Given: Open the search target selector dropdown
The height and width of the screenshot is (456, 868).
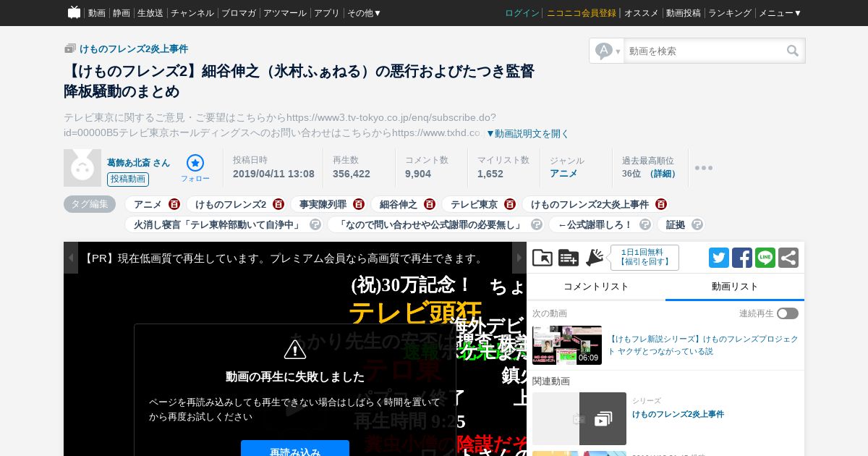Looking at the screenshot, I should click(608, 51).
